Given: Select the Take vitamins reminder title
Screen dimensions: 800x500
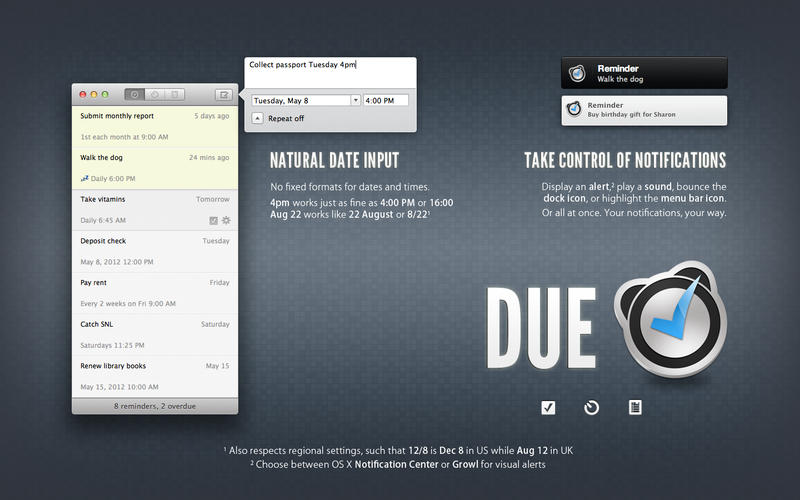Looking at the screenshot, I should (x=103, y=199).
